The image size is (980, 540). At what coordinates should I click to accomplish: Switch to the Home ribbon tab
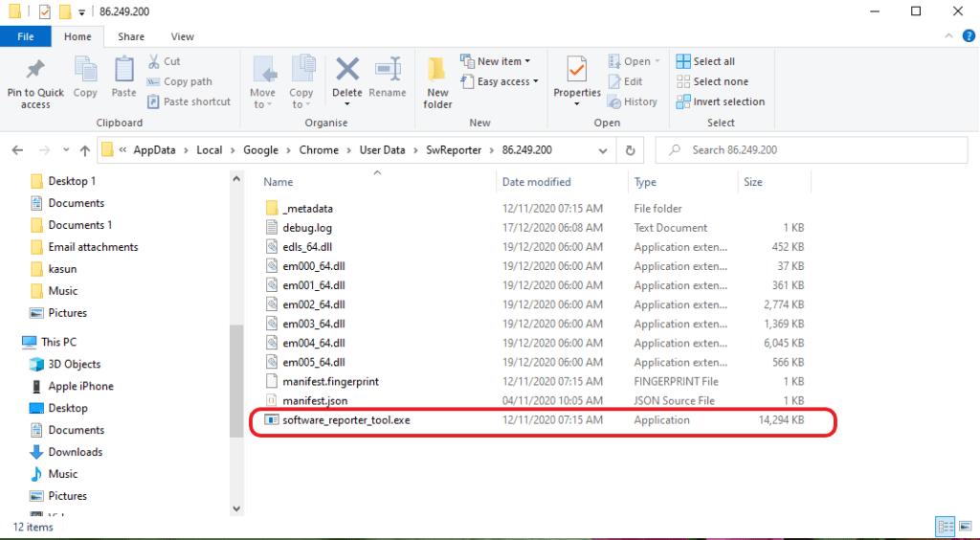click(x=78, y=36)
